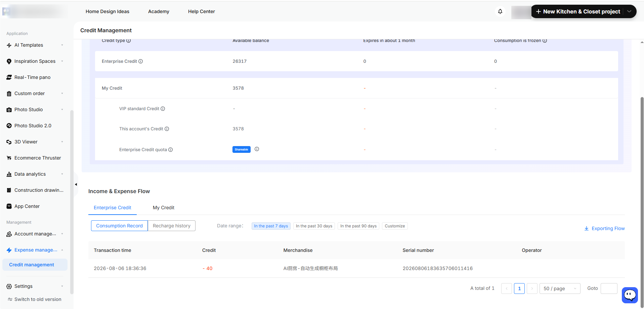Collapse the Expense management submenu arrow
This screenshot has height=309, width=644.
point(62,250)
